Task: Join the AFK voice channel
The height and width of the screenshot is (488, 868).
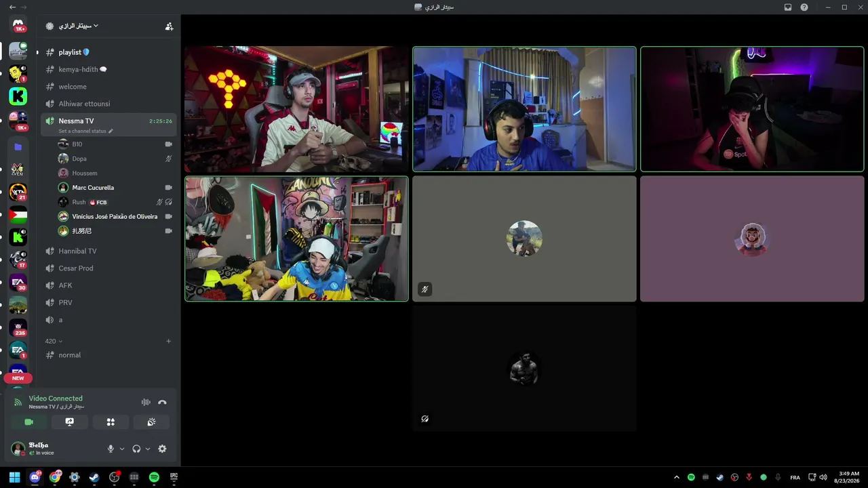Action: click(108, 285)
